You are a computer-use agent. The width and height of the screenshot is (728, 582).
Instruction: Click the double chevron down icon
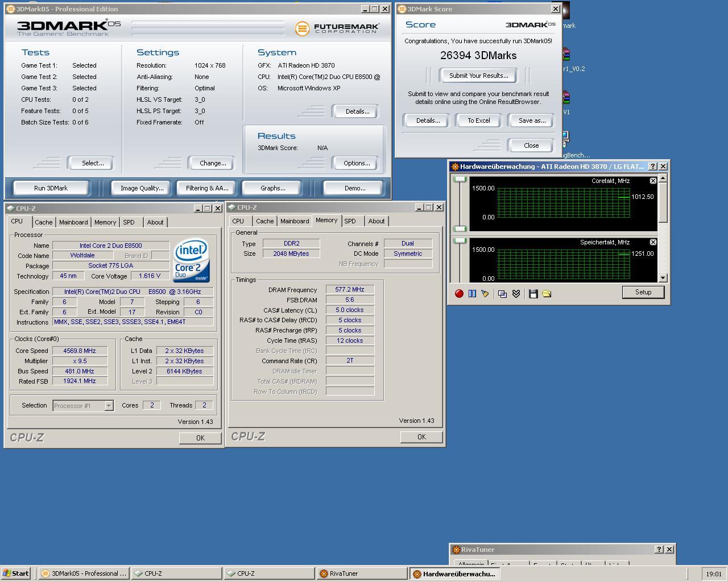(x=516, y=293)
